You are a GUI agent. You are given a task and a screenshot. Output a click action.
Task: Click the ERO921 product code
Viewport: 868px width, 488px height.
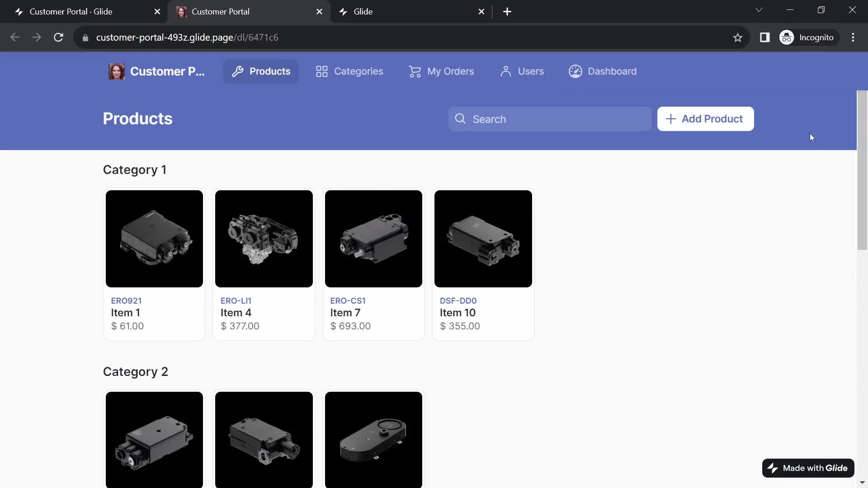point(126,300)
